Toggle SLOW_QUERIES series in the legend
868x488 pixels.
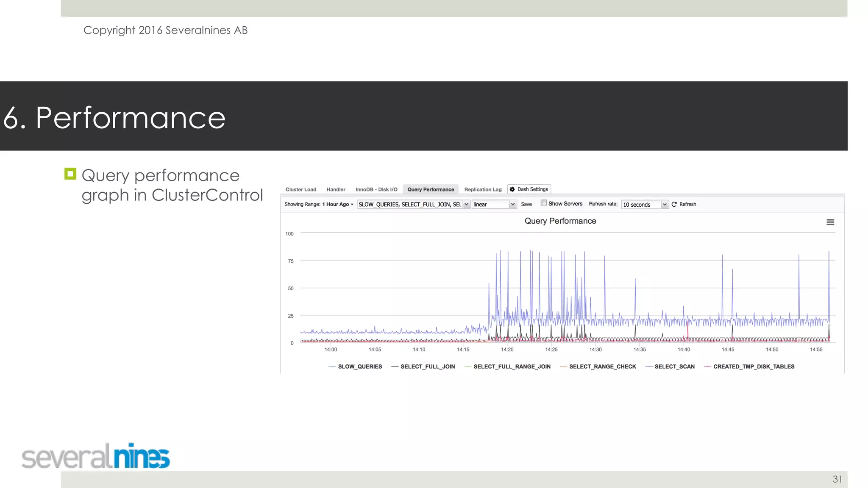pos(355,366)
